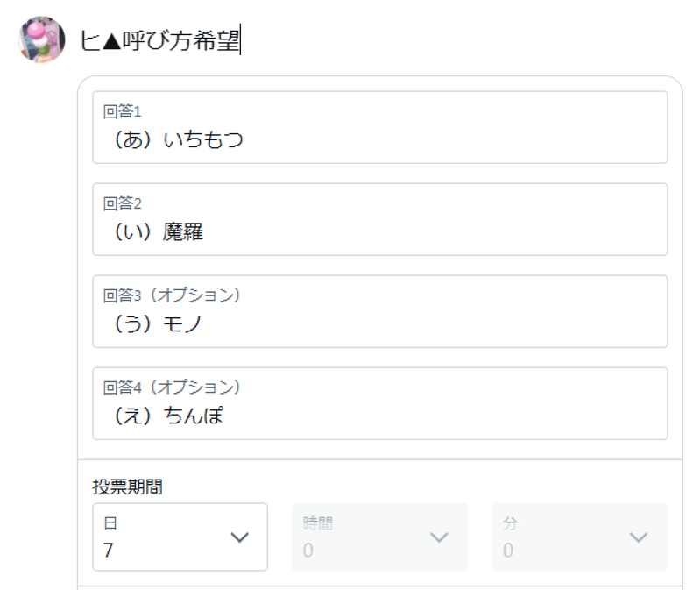Click the '時間' label inside the hours selector
Image resolution: width=700 pixels, height=590 pixels.
318,523
